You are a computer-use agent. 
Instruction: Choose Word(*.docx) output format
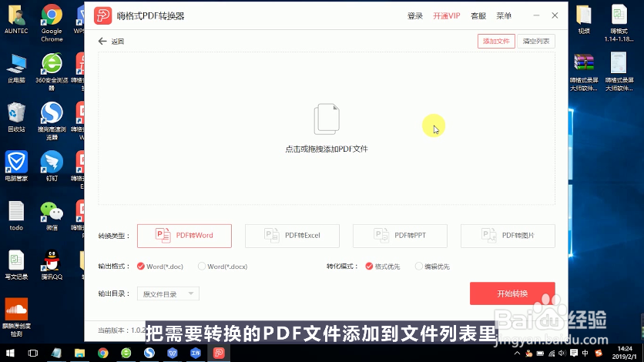(x=223, y=266)
